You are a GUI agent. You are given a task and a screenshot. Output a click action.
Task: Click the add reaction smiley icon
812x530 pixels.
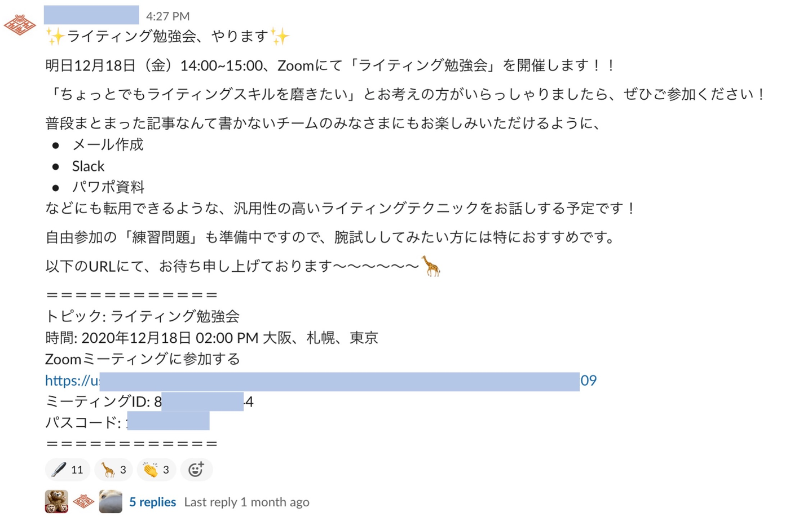[x=196, y=470]
